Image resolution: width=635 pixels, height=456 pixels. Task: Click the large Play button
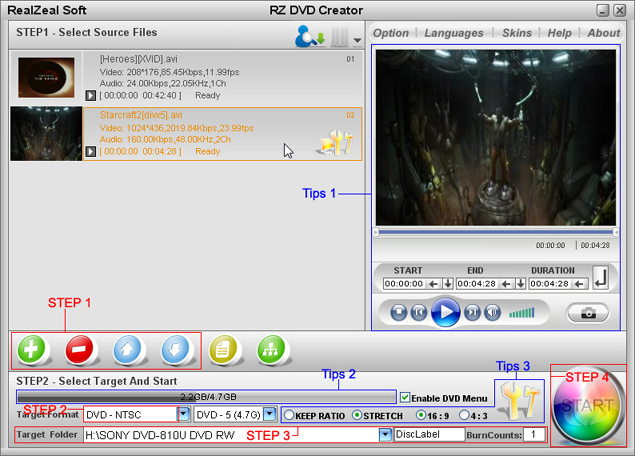coord(445,312)
